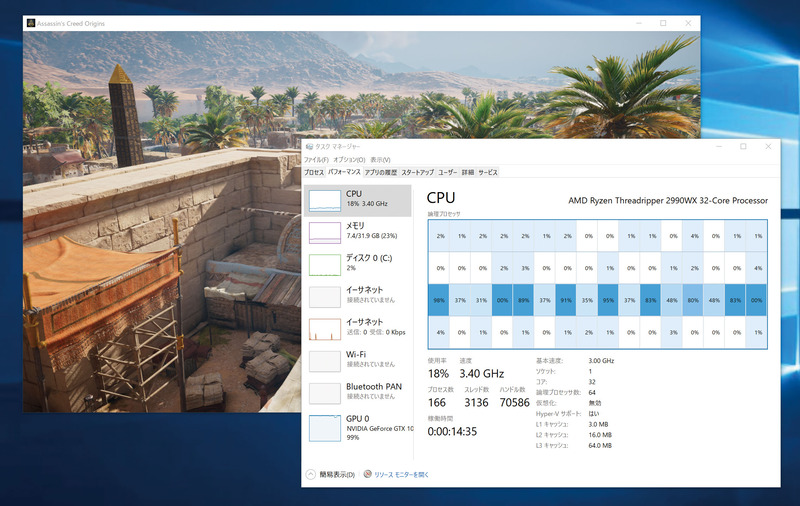
Task: Click the process count 166
Action: coord(437,402)
